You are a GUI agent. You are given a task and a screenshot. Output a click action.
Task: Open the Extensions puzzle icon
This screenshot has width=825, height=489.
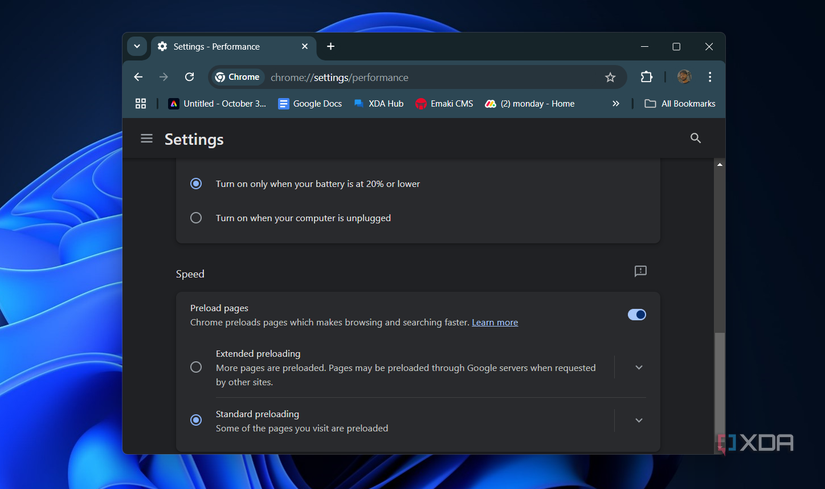point(646,77)
